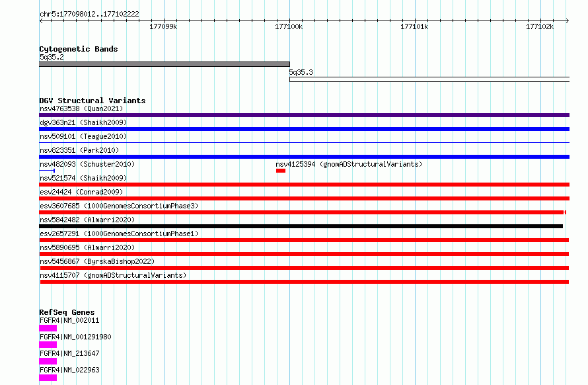Click the small nsv482093 (Schuster2010) blue feature
588x385 pixels.
point(47,171)
